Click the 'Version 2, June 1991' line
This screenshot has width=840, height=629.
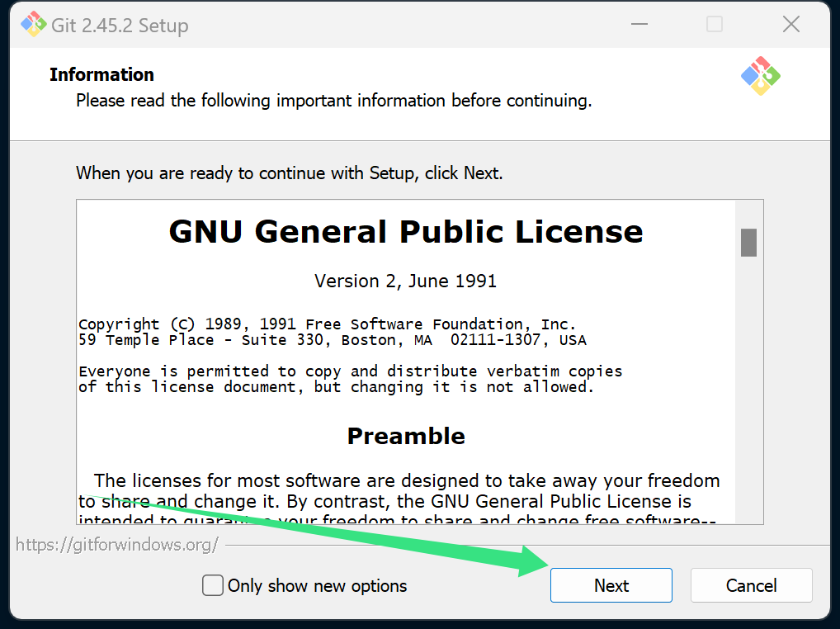(405, 281)
